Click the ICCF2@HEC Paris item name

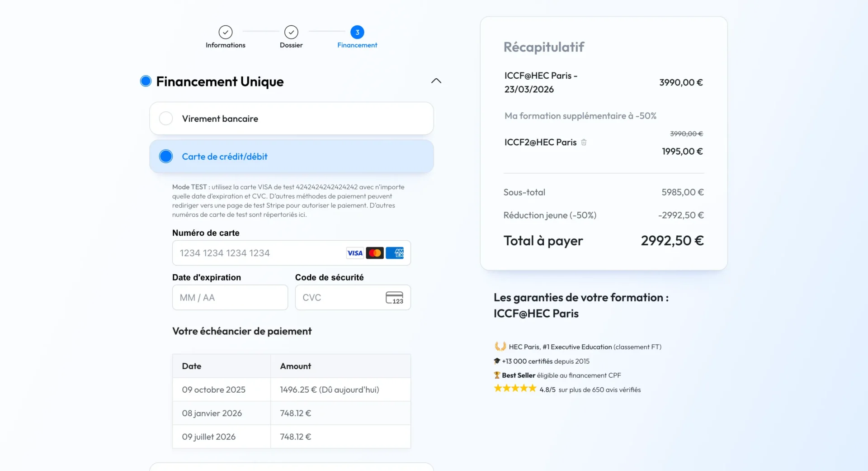(x=540, y=142)
